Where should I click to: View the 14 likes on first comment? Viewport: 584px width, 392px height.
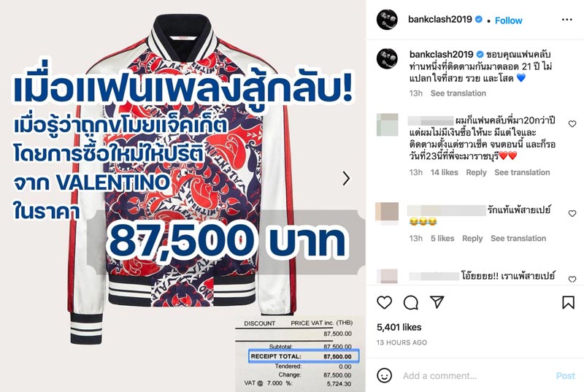444,172
